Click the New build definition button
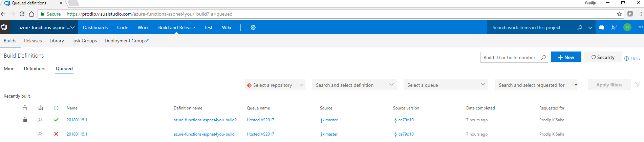644x142 pixels. pos(566,57)
